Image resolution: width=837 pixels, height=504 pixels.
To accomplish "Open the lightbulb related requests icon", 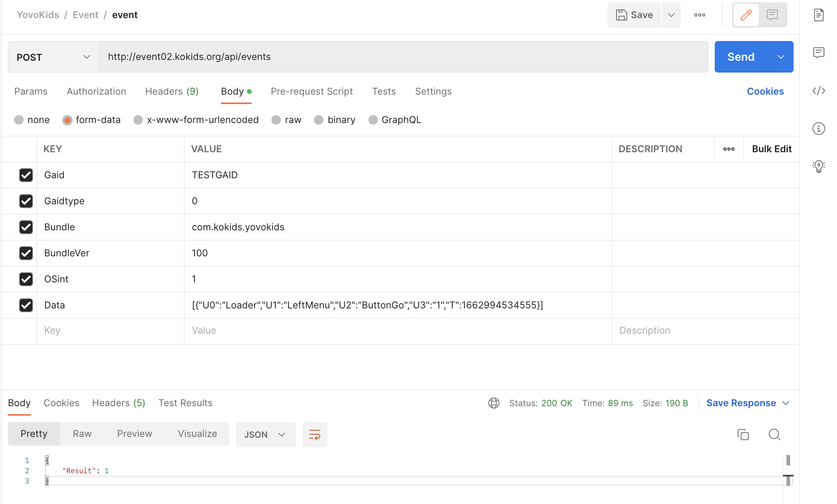I will click(x=818, y=166).
